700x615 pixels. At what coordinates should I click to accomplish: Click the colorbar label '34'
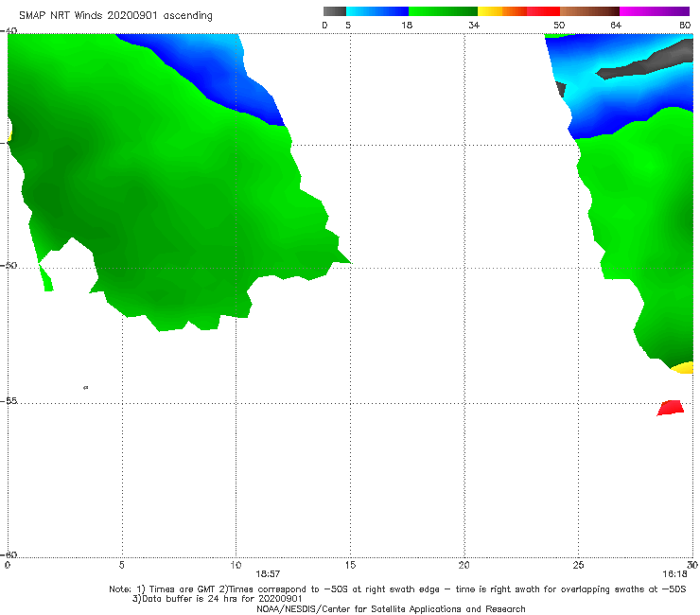pyautogui.click(x=474, y=25)
